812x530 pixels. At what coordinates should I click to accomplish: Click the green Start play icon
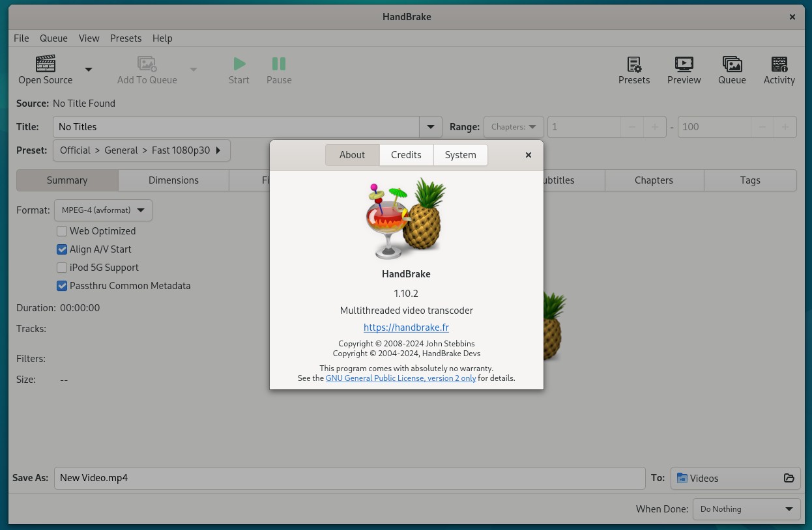point(239,64)
